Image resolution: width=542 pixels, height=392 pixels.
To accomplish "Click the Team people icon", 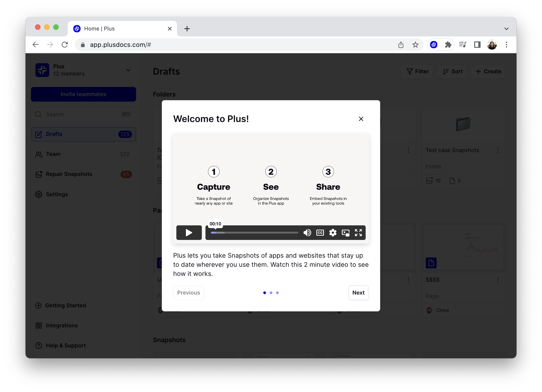I will pos(38,154).
